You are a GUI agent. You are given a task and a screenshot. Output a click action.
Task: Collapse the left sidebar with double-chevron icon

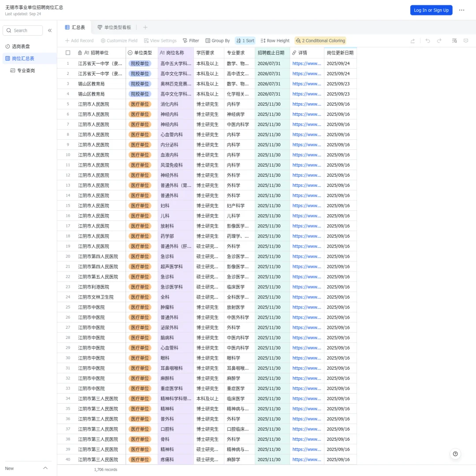pos(50,30)
